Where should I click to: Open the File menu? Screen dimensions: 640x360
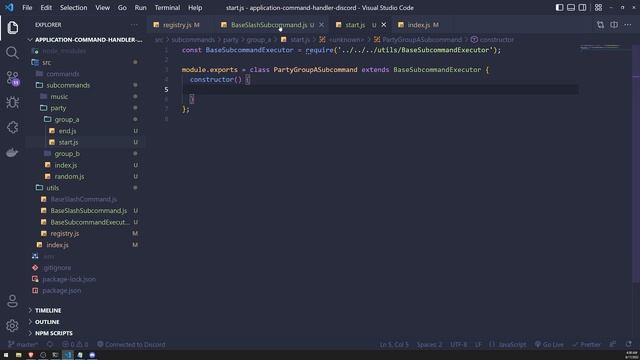click(x=27, y=8)
